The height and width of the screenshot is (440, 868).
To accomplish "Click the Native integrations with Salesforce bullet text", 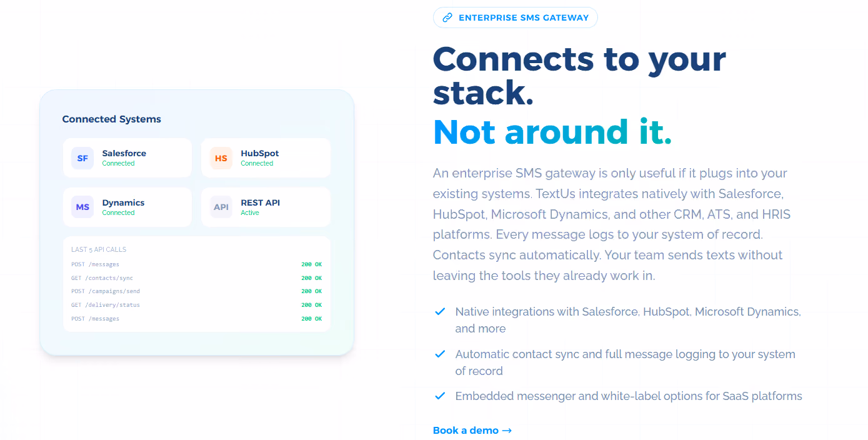I will [628, 320].
